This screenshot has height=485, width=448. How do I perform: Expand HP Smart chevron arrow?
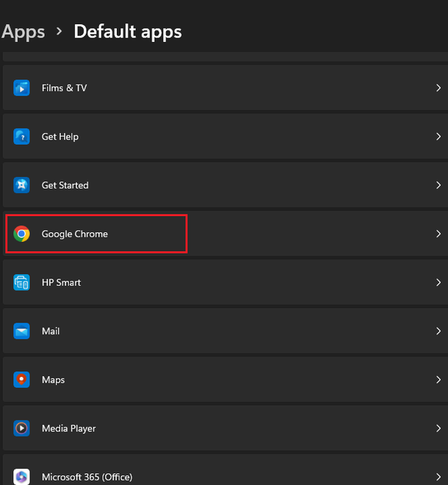coord(438,282)
